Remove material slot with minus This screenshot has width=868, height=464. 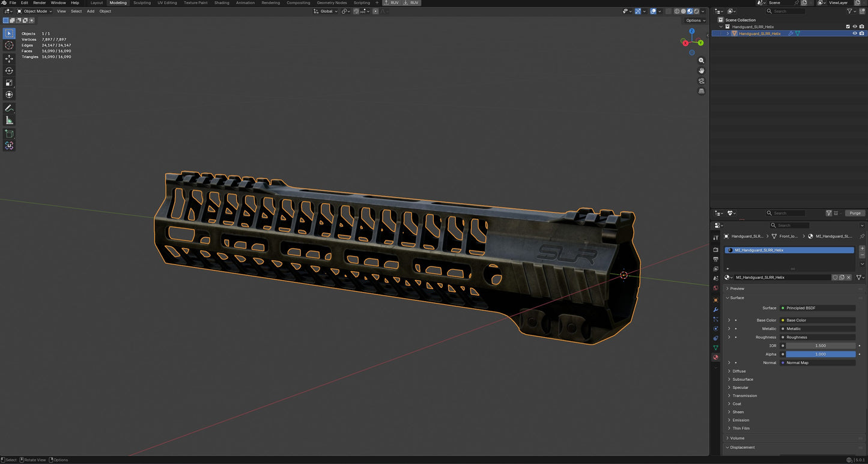click(x=862, y=255)
